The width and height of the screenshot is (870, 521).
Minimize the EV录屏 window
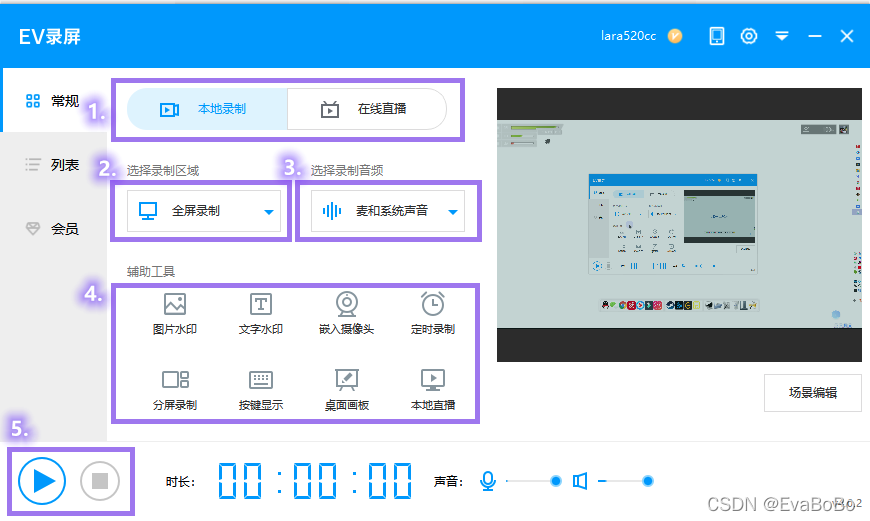tap(815, 36)
